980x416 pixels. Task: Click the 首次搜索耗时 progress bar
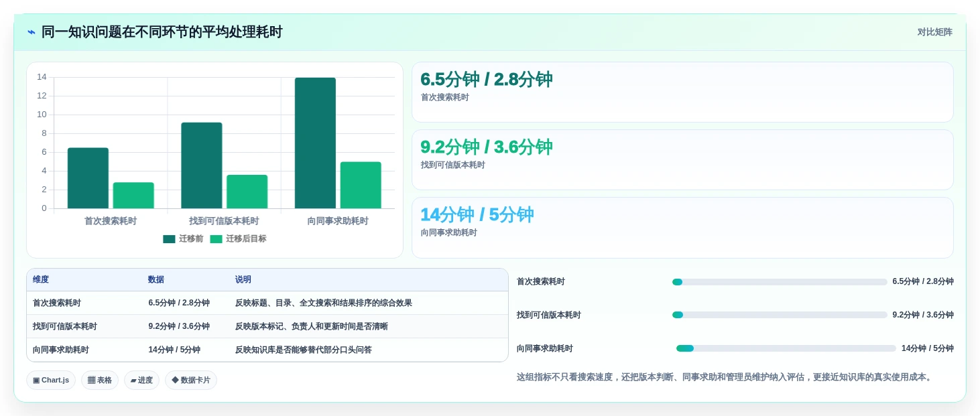[x=780, y=282]
